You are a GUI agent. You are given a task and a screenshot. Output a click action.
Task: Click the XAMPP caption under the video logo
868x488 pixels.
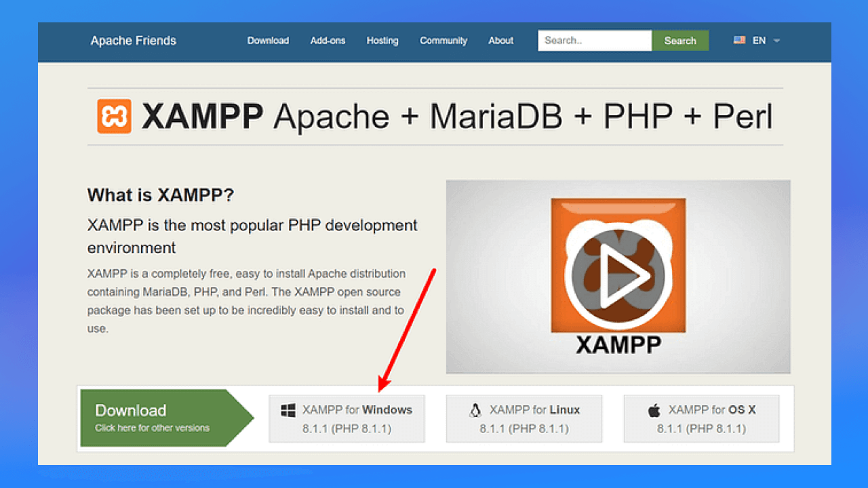pos(618,344)
